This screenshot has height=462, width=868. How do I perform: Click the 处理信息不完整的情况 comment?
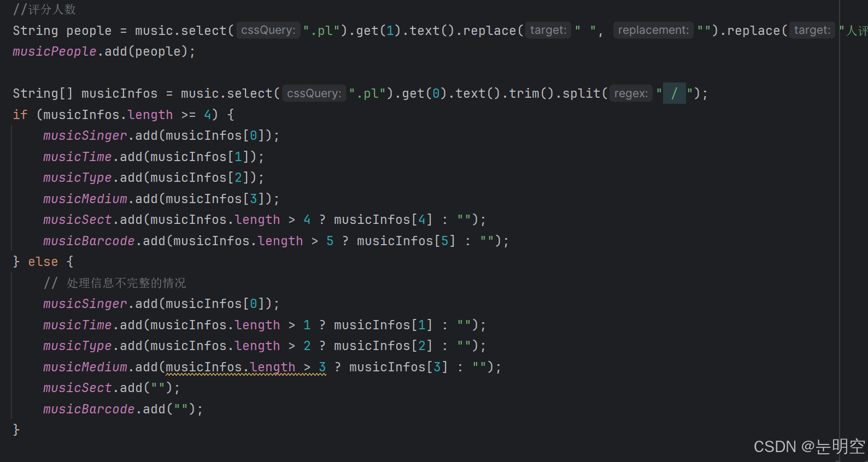[115, 283]
